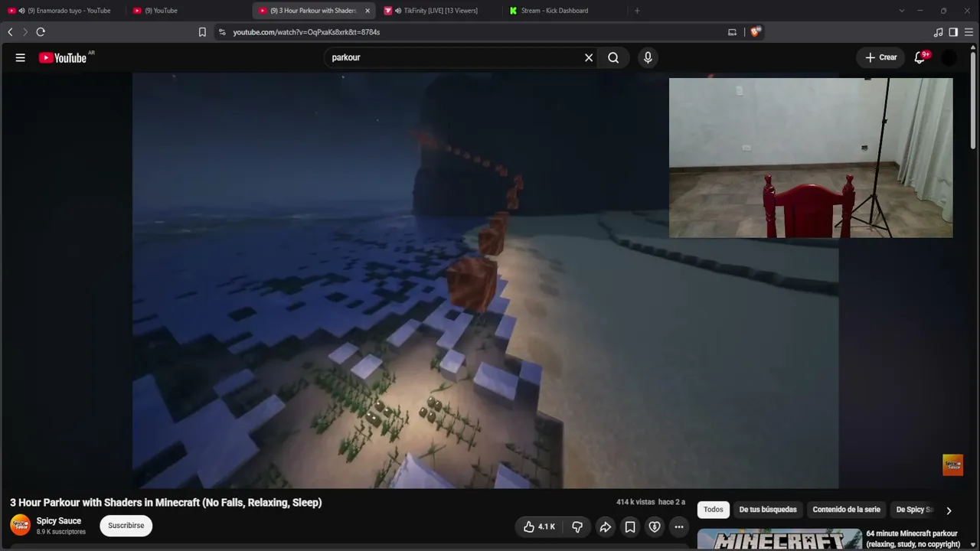980x551 pixels.
Task: Open the picture-in-picture icon in address bar
Action: tap(732, 32)
